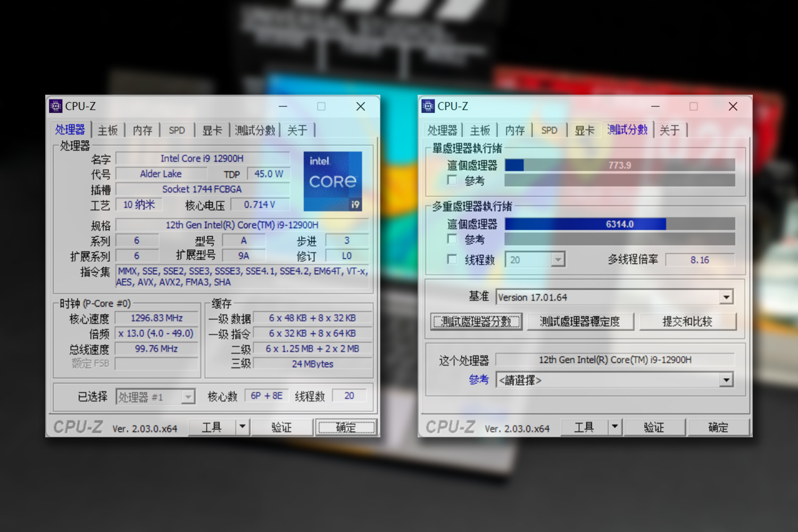Switch to the 显卡 tab in right window
The height and width of the screenshot is (532, 798).
(x=584, y=129)
